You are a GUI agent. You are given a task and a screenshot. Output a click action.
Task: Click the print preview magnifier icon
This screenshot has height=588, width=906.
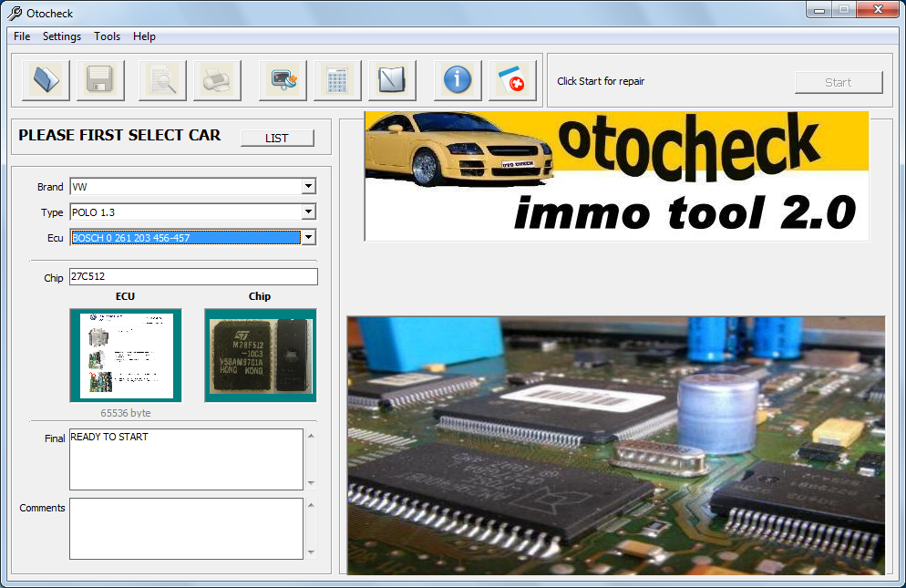click(x=162, y=81)
